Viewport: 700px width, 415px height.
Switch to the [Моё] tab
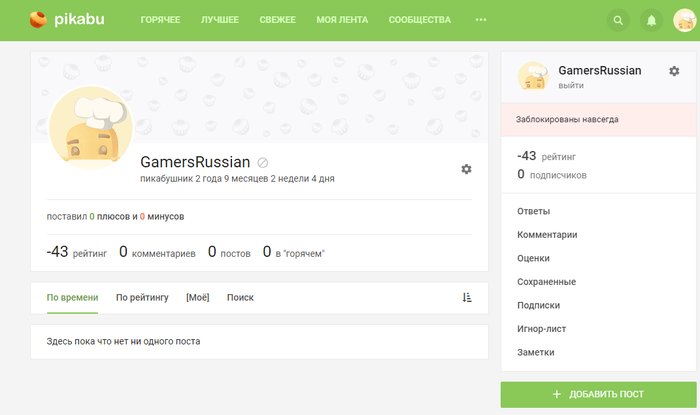tap(197, 298)
